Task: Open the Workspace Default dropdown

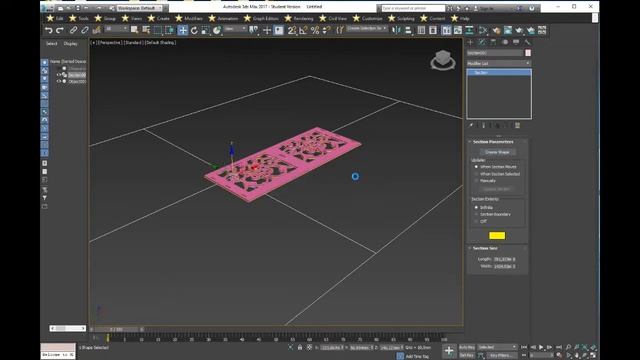Action: tap(139, 8)
